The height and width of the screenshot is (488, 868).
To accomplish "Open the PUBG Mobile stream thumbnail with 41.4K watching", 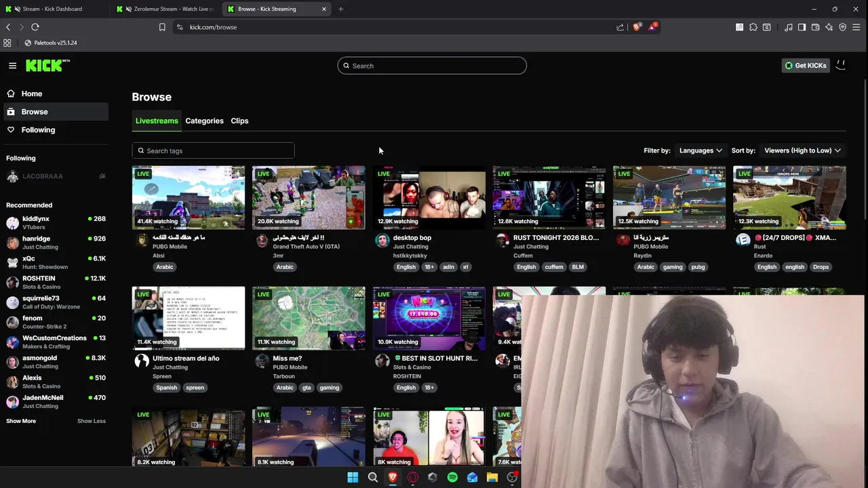I will (189, 197).
